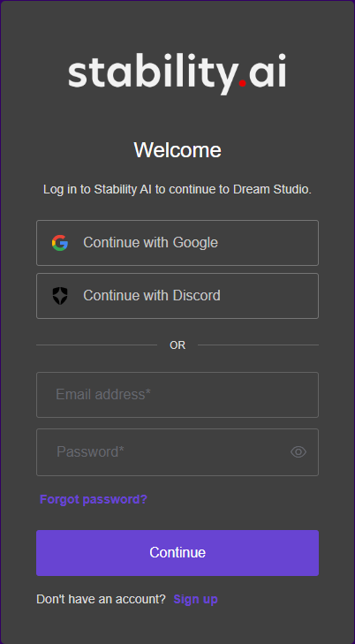Click the Discord shield icon
The height and width of the screenshot is (644, 355).
60,296
